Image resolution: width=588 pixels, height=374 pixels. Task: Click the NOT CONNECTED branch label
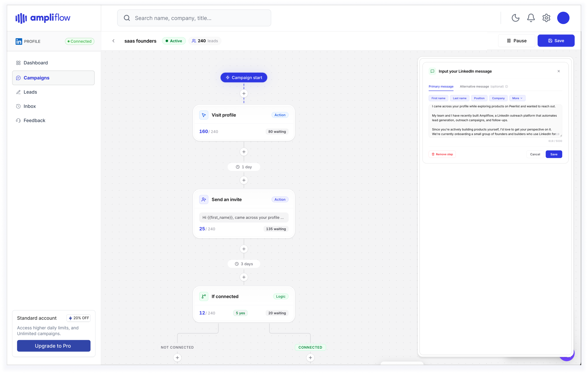point(177,347)
